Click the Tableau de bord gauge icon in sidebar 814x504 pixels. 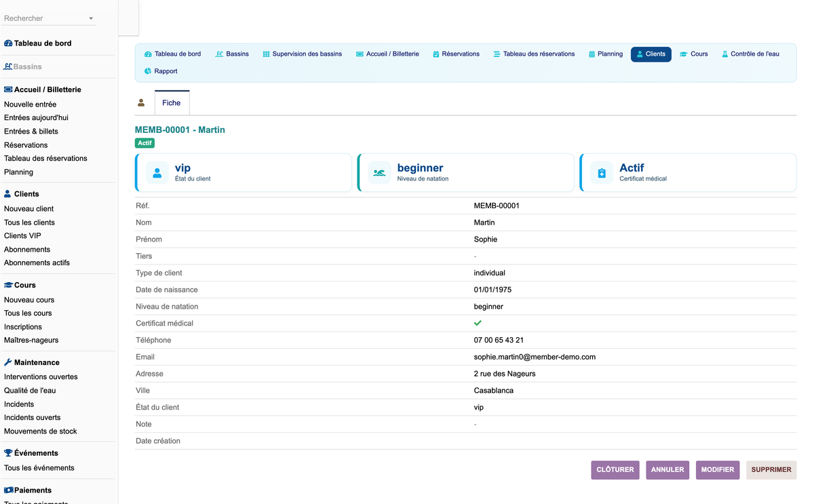(8, 43)
